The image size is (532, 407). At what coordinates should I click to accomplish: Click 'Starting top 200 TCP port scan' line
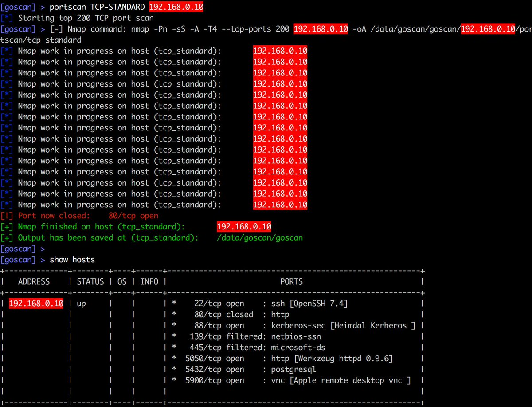click(x=86, y=18)
